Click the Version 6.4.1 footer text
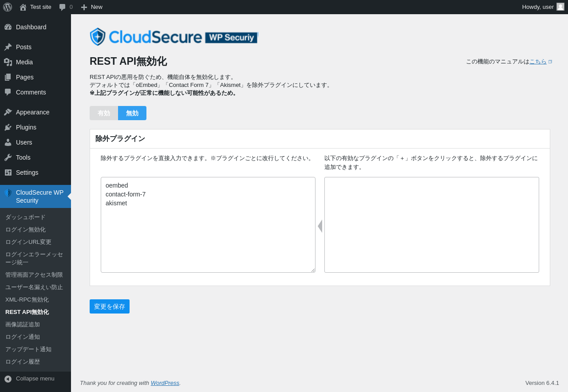568x392 pixels. tap(542, 383)
